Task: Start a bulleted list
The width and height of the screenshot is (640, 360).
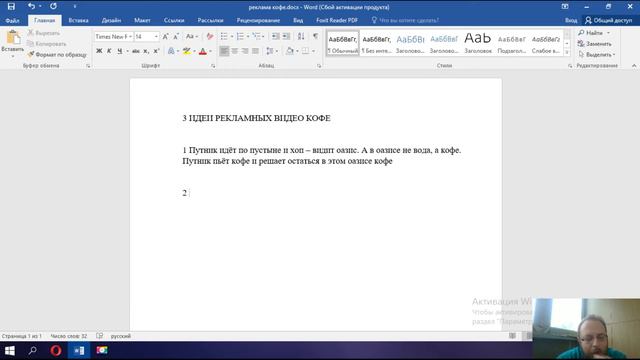Action: 224,37
